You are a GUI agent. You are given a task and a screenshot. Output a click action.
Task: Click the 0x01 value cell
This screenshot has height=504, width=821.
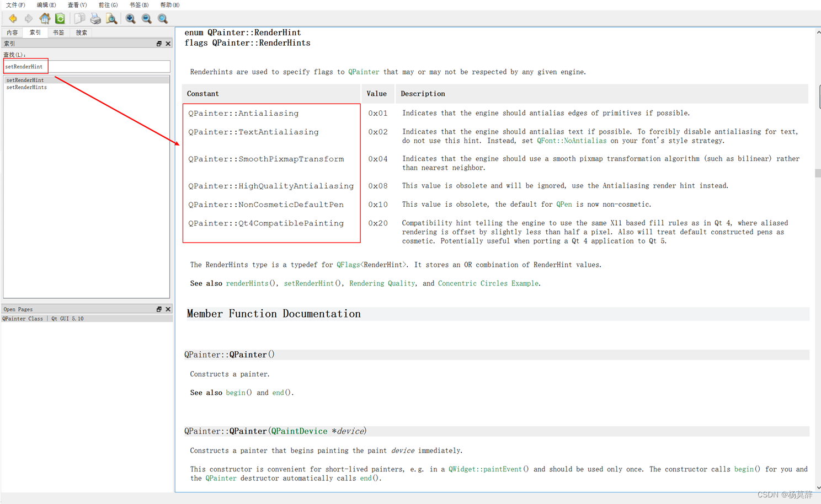[378, 113]
